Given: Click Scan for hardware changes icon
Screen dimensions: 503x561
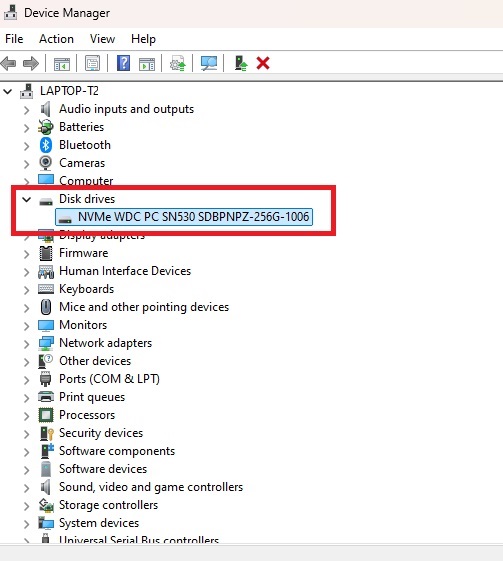Looking at the screenshot, I should 209,64.
